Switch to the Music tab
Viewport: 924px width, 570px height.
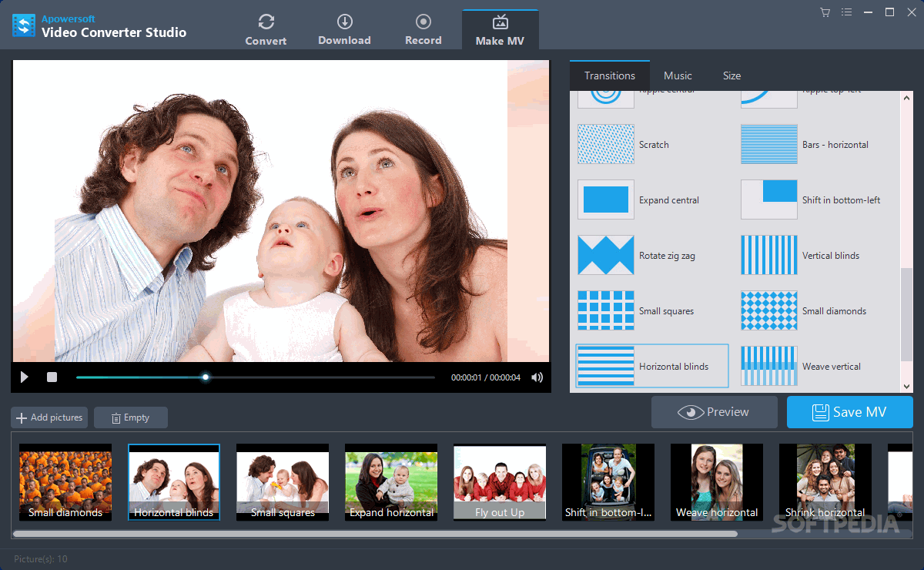pyautogui.click(x=678, y=75)
